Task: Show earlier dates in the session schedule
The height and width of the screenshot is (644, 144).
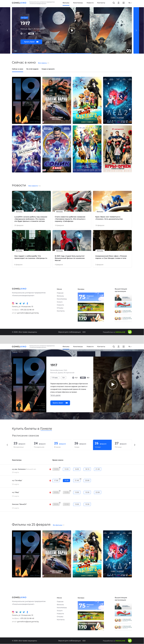Action: click(7, 445)
